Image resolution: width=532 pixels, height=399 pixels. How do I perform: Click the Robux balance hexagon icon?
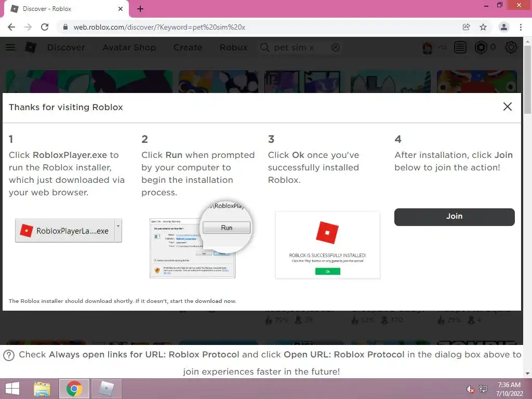click(x=481, y=47)
